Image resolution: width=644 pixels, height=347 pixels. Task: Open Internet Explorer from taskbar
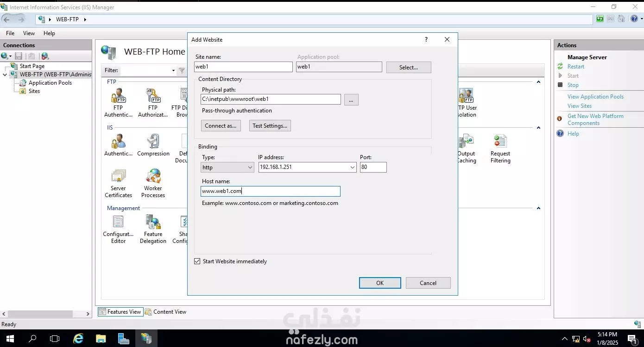(78, 338)
